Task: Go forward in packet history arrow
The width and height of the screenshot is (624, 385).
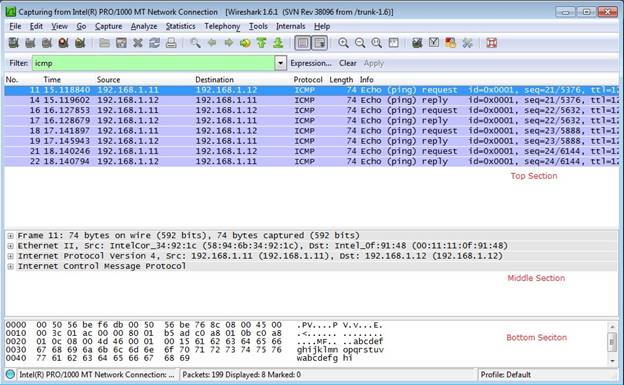Action: click(228, 43)
